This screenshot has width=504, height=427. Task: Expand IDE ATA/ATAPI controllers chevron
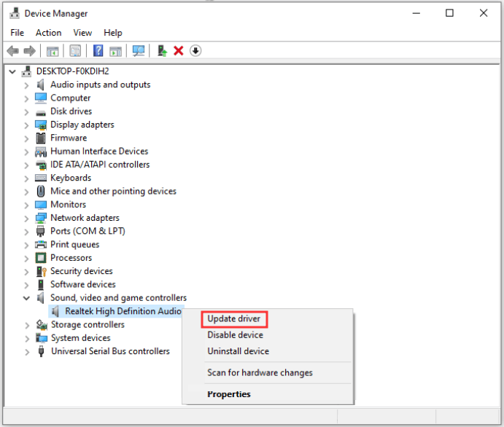(x=26, y=165)
